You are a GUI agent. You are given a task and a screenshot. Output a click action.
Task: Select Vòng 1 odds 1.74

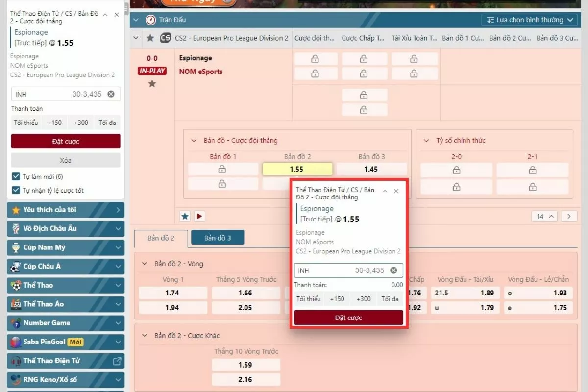[173, 293]
